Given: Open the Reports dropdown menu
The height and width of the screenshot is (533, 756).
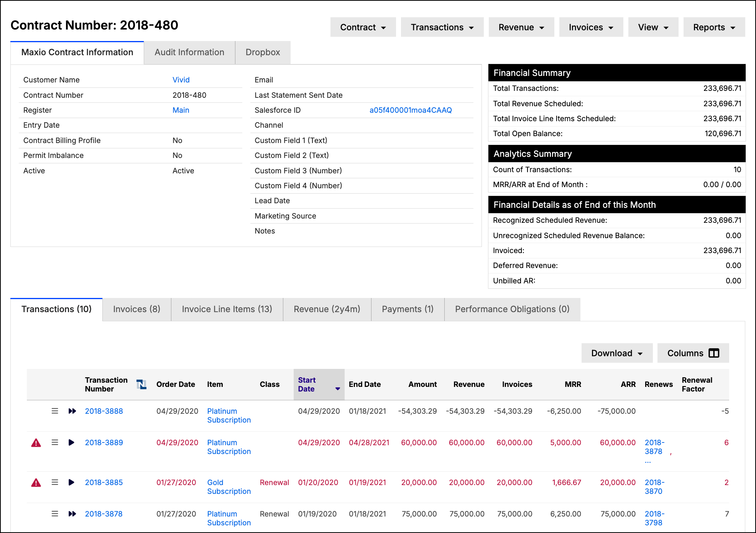Looking at the screenshot, I should coord(714,27).
